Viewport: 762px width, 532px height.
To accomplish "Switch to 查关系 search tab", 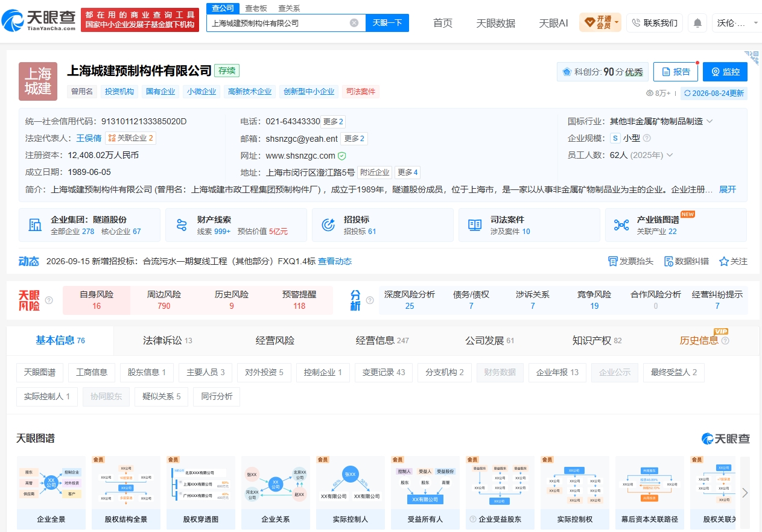I will (x=288, y=8).
